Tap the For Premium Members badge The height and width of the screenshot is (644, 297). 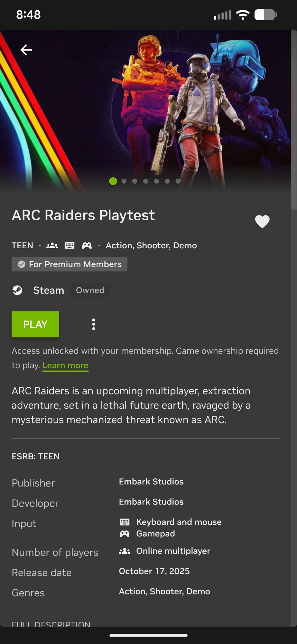click(70, 264)
